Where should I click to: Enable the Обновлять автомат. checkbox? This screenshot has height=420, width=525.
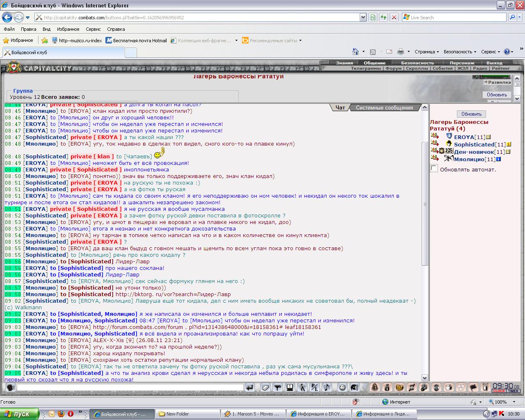pyautogui.click(x=434, y=168)
